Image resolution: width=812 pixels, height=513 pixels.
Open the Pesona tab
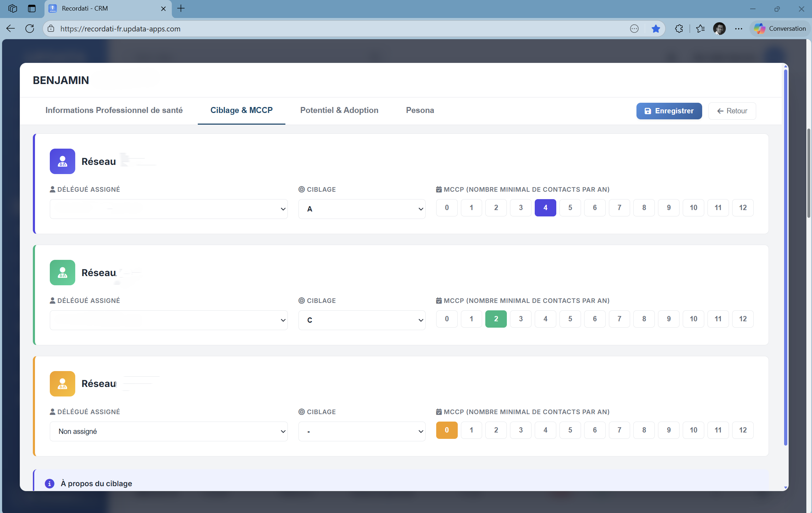tap(420, 110)
